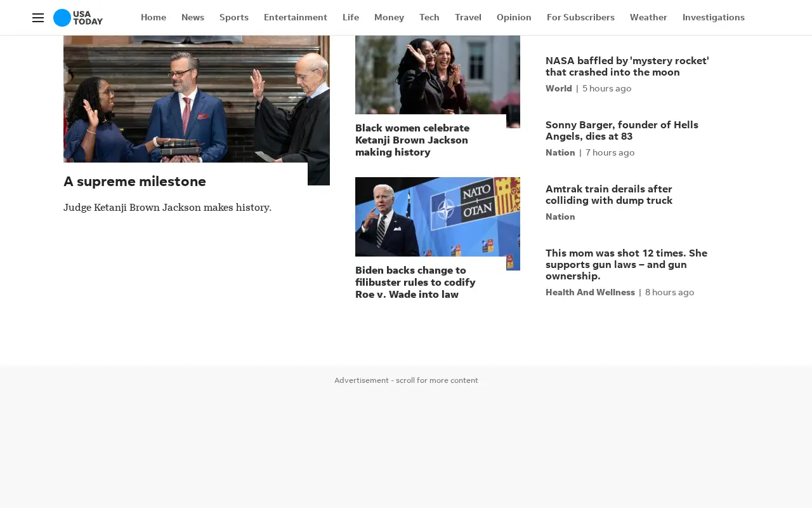
Task: Click 'Advertisement - scroll for more content' text
Action: pyautogui.click(x=406, y=380)
